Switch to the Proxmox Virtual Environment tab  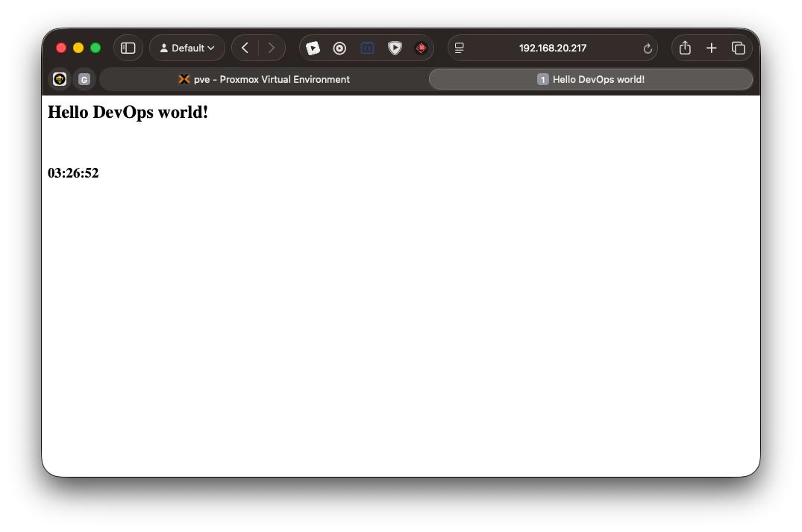(x=264, y=79)
